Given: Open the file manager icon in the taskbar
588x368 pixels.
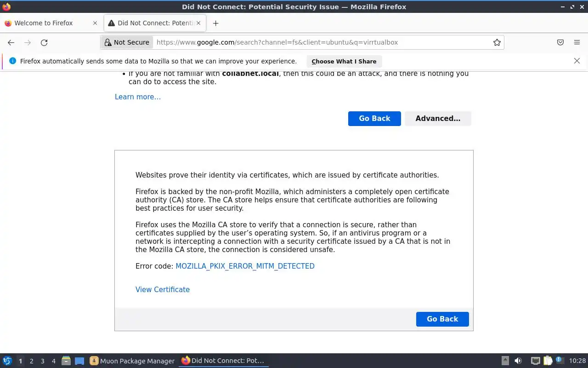Looking at the screenshot, I should click(x=66, y=361).
